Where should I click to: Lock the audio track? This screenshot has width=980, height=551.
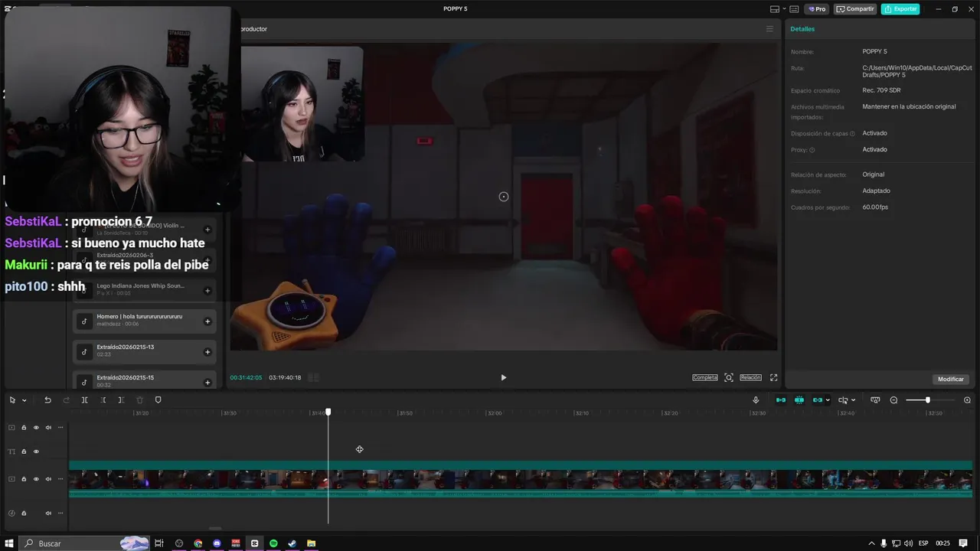point(24,513)
